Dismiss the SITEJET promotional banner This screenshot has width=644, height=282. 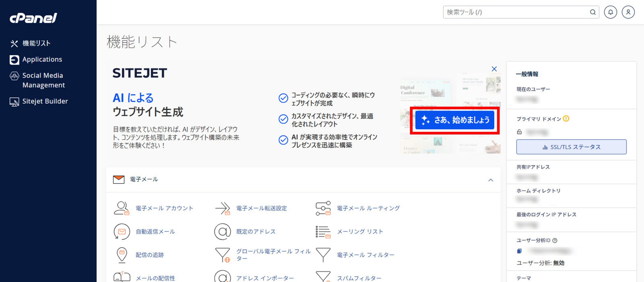click(494, 69)
